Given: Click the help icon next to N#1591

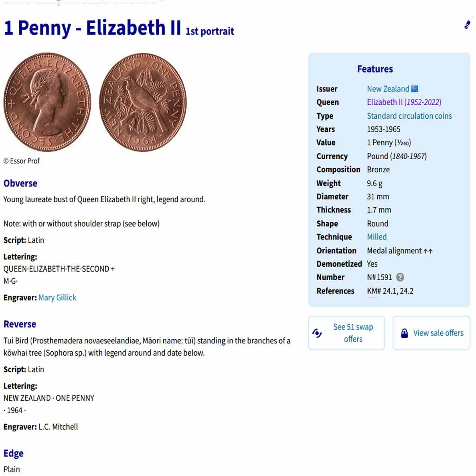Looking at the screenshot, I should coord(400,277).
